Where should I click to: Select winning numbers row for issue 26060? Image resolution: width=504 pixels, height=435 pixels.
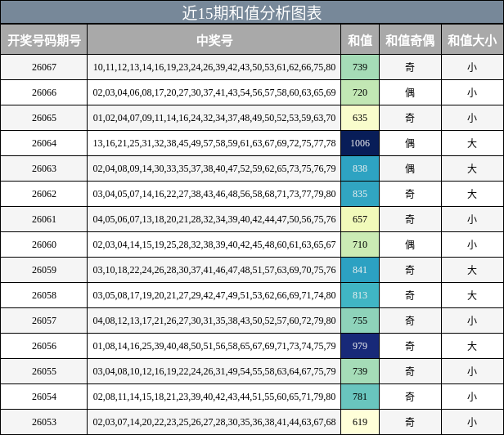(x=214, y=244)
